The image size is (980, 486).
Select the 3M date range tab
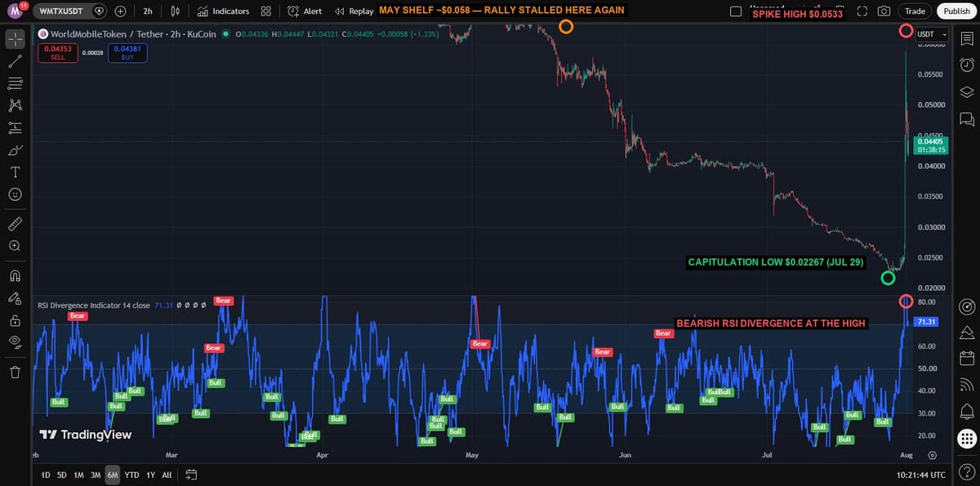96,475
